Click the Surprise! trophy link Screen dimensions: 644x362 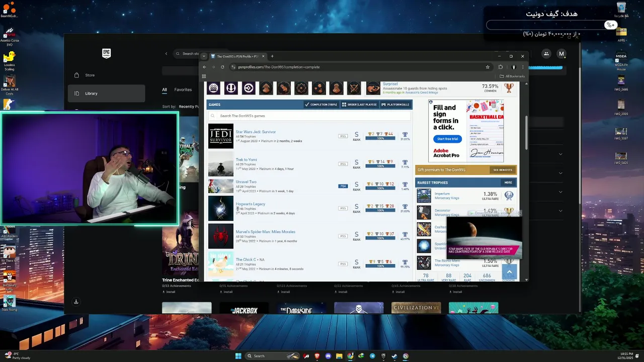pos(390,84)
